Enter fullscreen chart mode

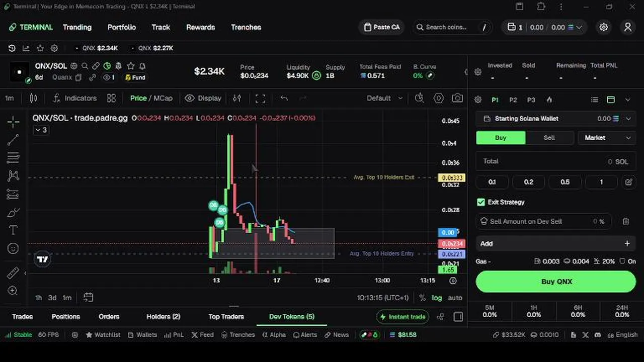click(x=260, y=99)
